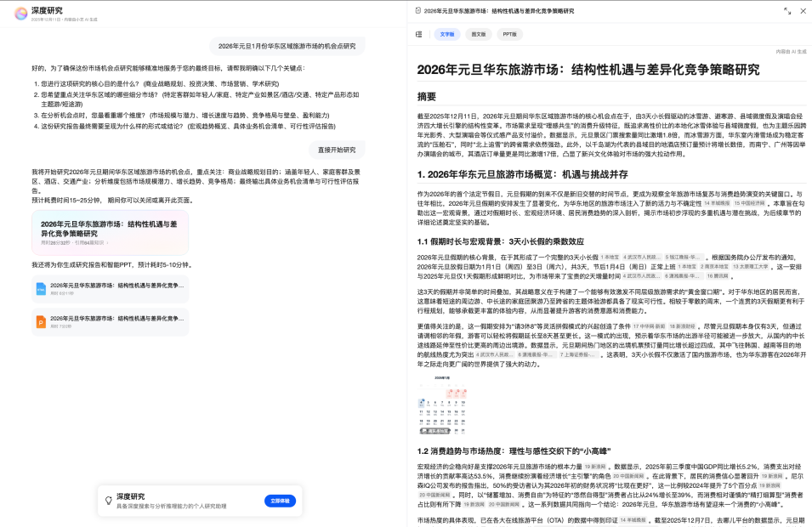Switch to the 图文版 tab

(x=478, y=34)
